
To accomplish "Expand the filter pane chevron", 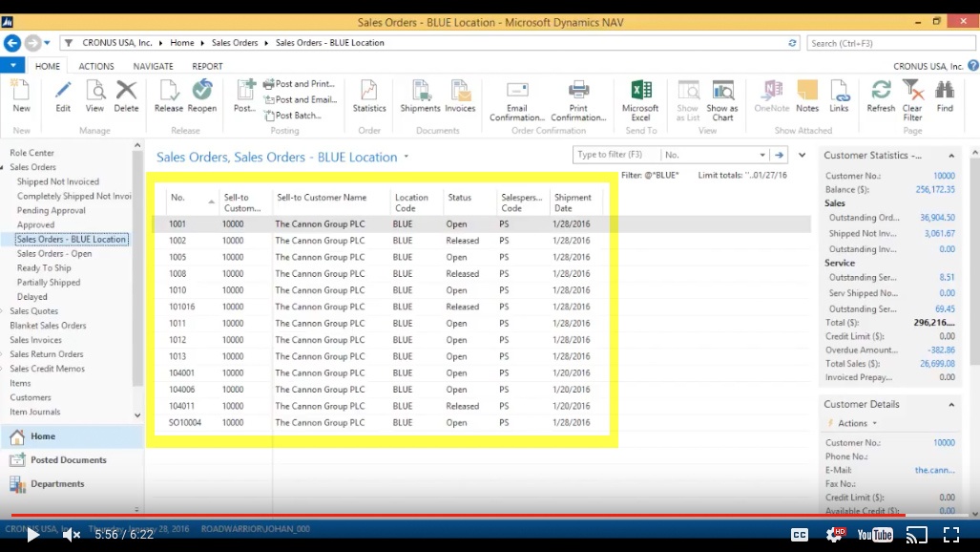I will [802, 155].
